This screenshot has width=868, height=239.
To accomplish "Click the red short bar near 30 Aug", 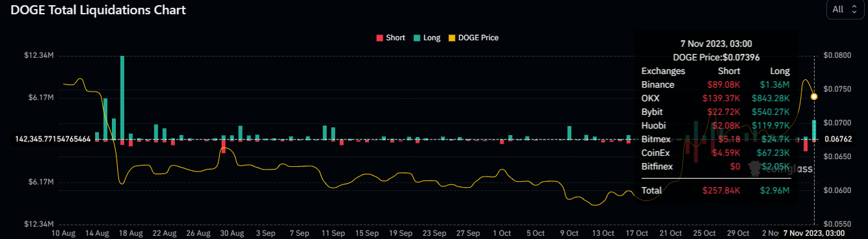I will [223, 147].
